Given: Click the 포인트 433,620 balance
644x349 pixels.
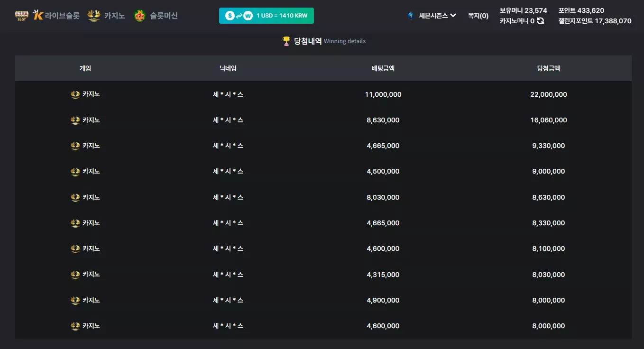Looking at the screenshot, I should pyautogui.click(x=581, y=10).
